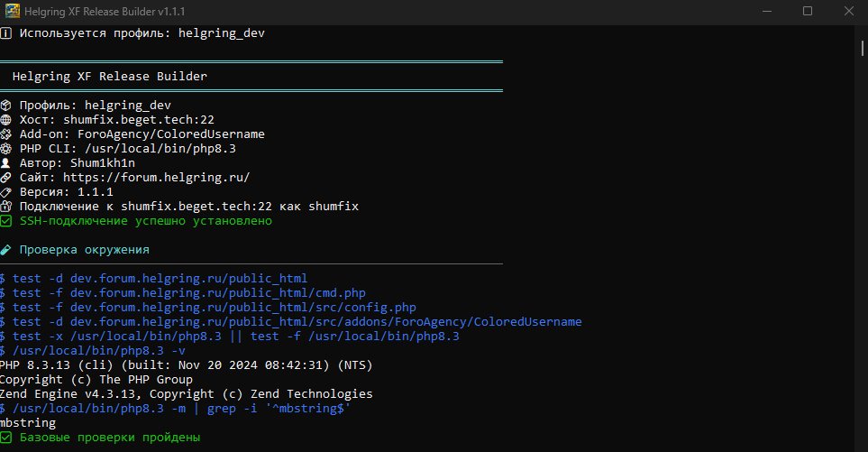Viewport: 868px width, 452px height.
Task: Open the https://forum.helgring.ru/ link
Action: point(156,177)
